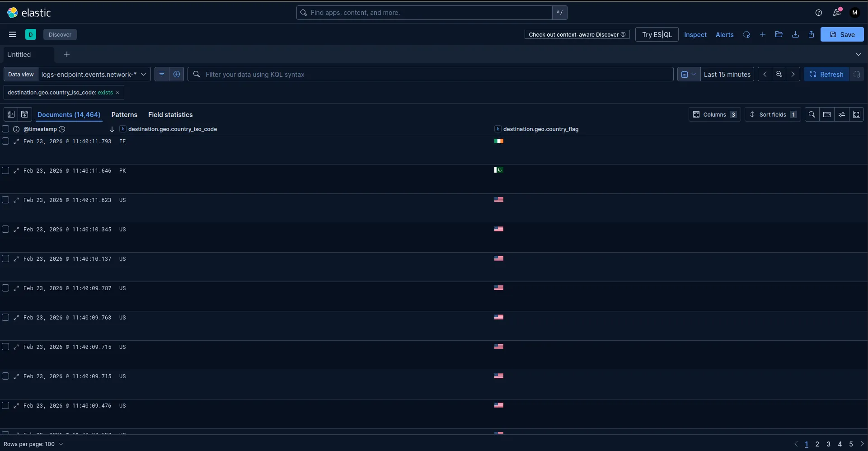Screen dimensions: 868x451
Task: Click the background search reset icon beside Alerts
Action: (x=746, y=34)
